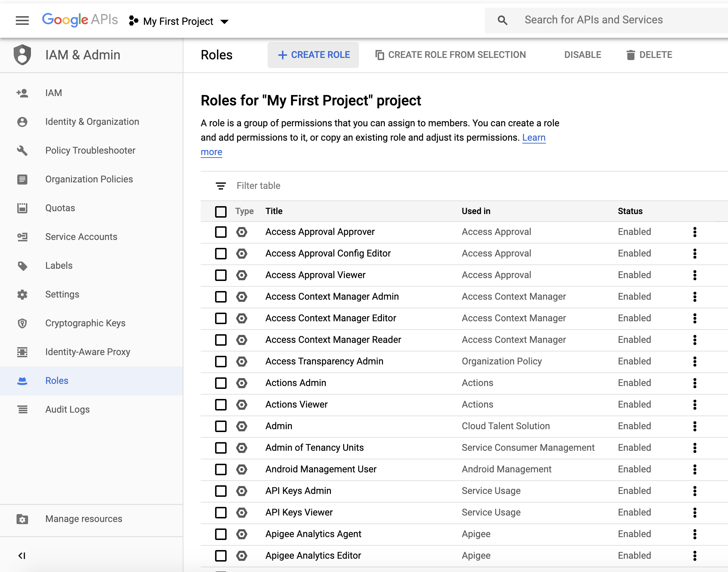
Task: Open the more-actions menu for Actions Admin
Action: point(695,383)
